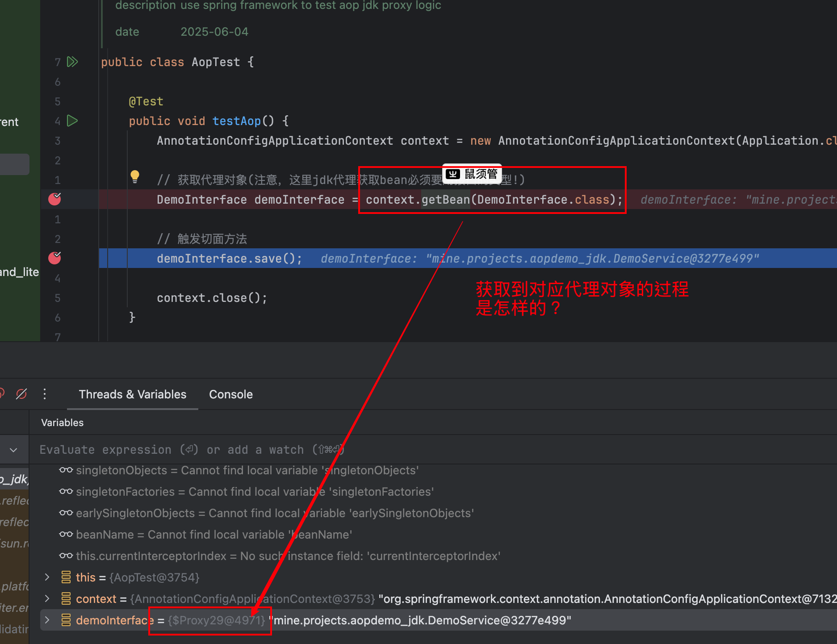
Task: Toggle the breakpoint on the getBean line
Action: [x=54, y=199]
